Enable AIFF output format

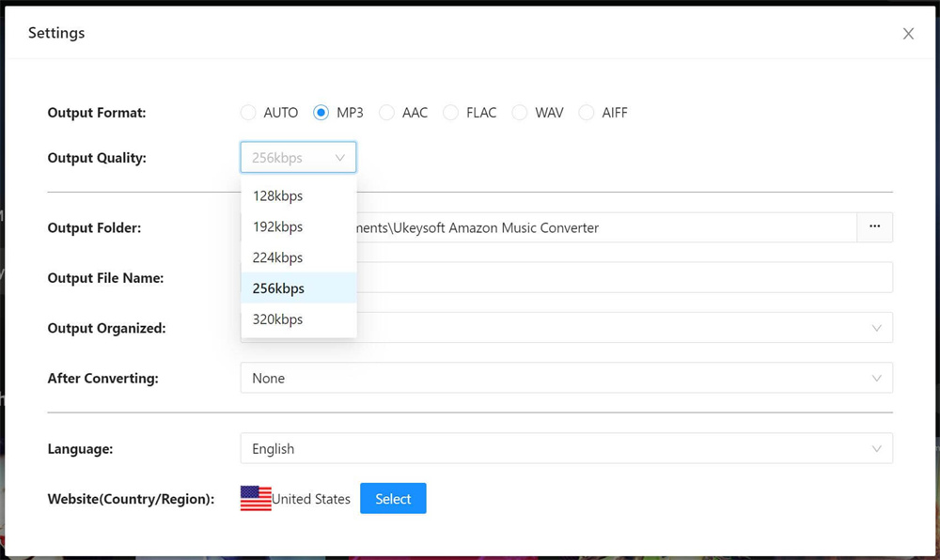[x=587, y=112]
